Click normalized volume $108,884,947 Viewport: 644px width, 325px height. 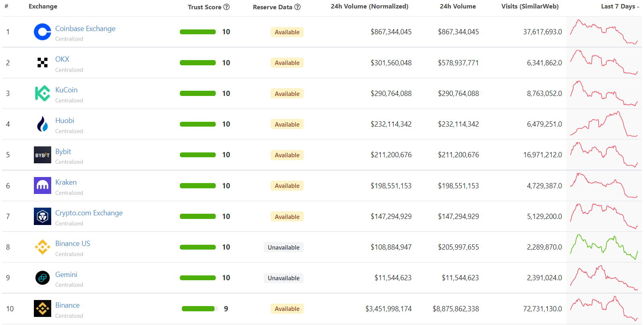click(x=391, y=247)
